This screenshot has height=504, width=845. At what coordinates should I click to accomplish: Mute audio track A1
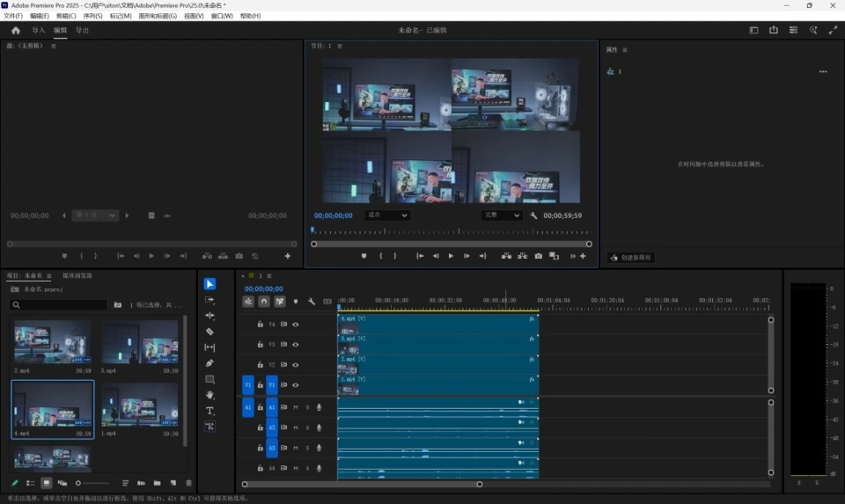(x=296, y=407)
